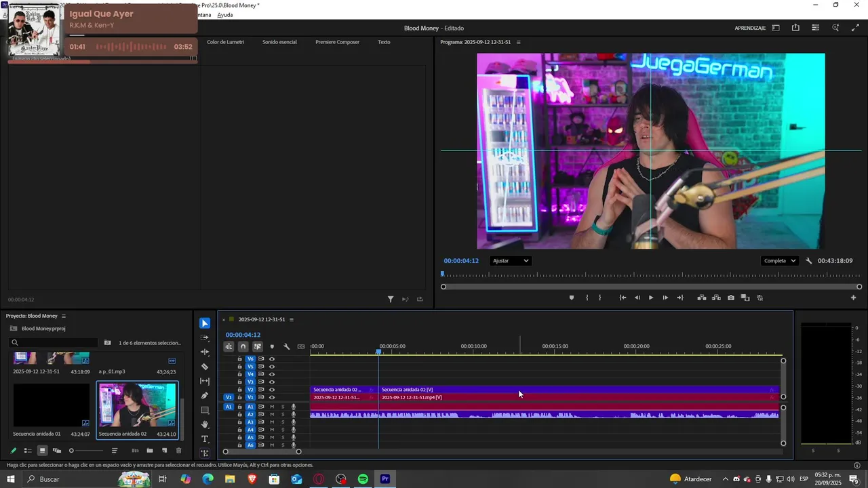Open Automate to Sequence in Project panel
This screenshot has height=488, width=868.
135,451
